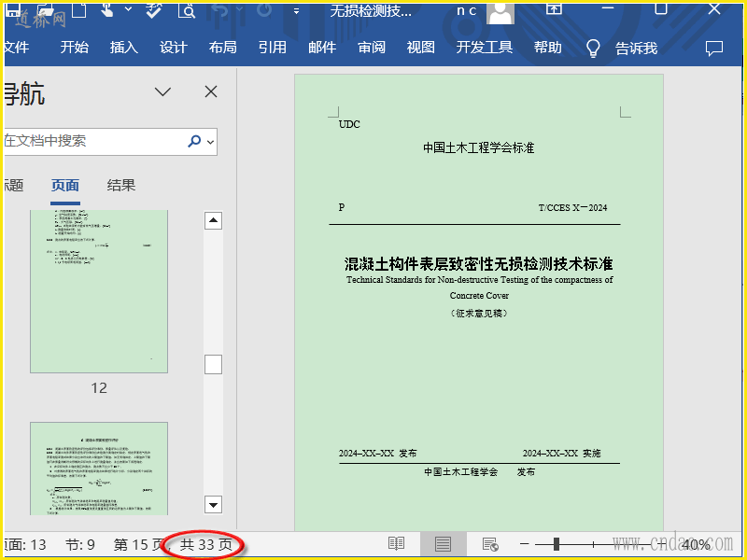Viewport: 747px width, 560px height.
Task: Open the 文件 menu
Action: pyautogui.click(x=17, y=48)
